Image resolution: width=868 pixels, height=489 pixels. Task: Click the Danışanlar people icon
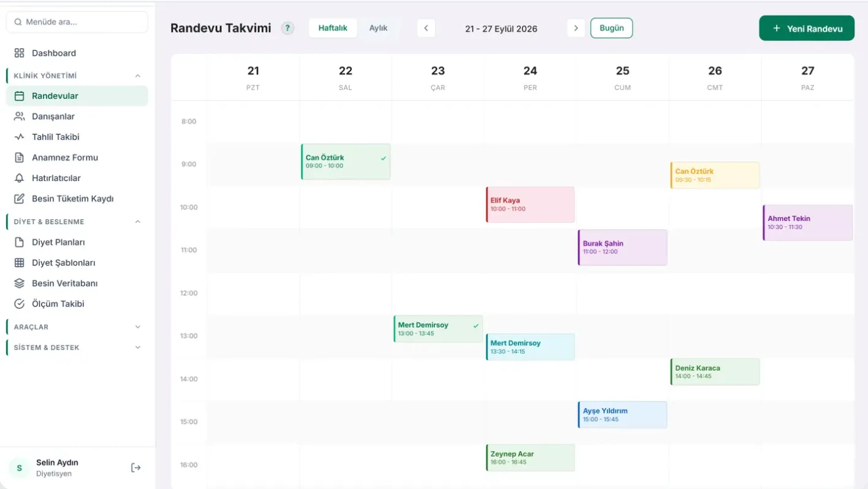click(x=20, y=116)
